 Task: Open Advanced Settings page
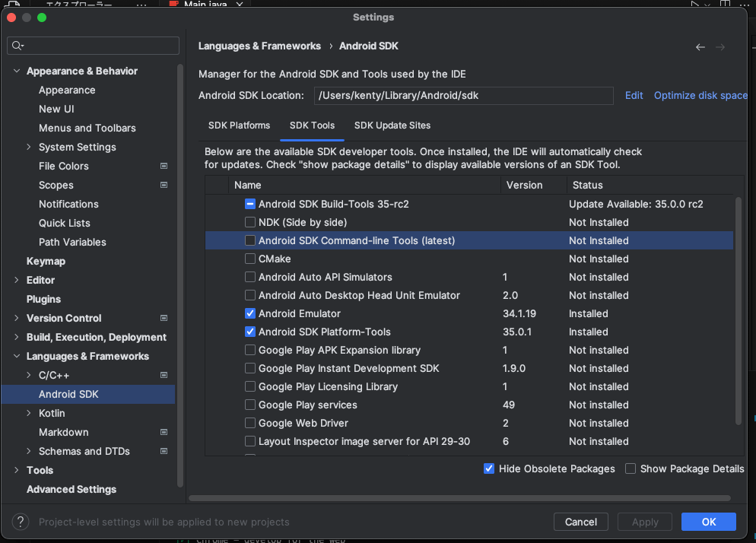[x=71, y=490]
